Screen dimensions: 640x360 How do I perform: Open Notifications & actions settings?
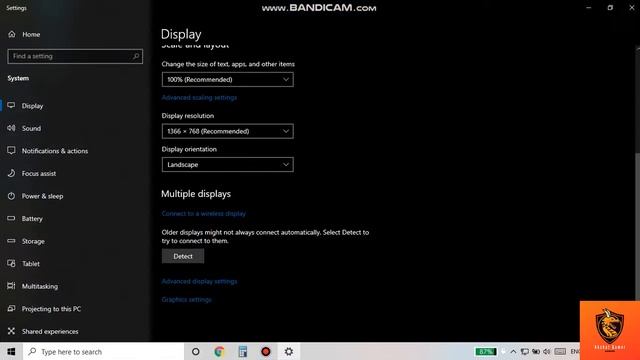[x=55, y=151]
